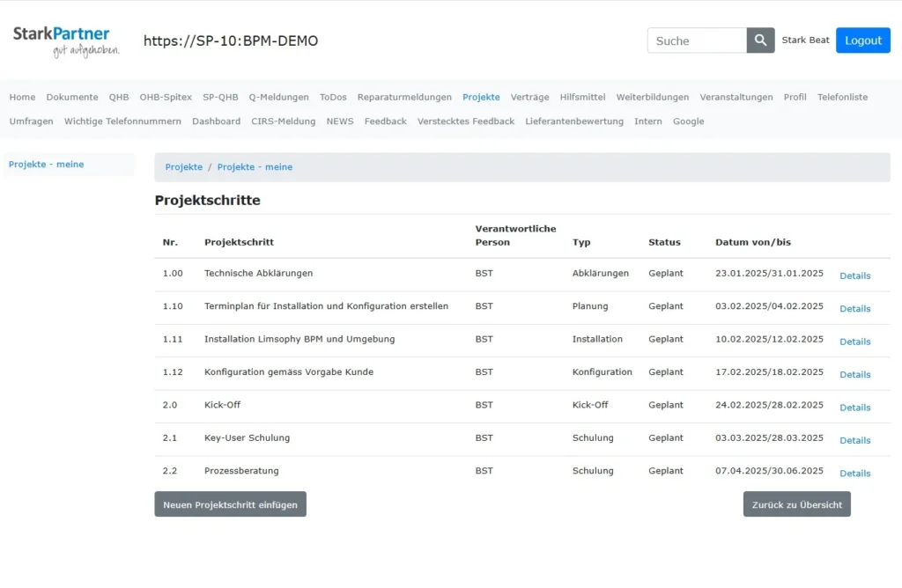902x588 pixels.
Task: Open Verstecktes Feedback
Action: (x=466, y=121)
